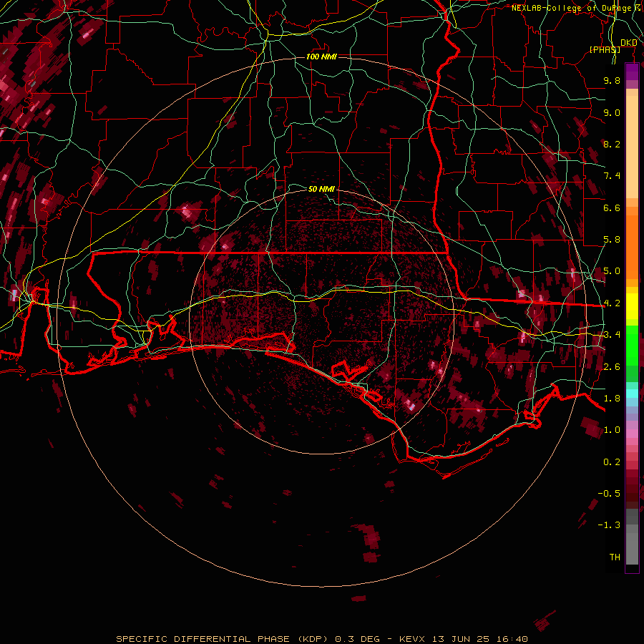Pick the green segment of the color bar
644x644 pixels.
pyautogui.click(x=632, y=345)
